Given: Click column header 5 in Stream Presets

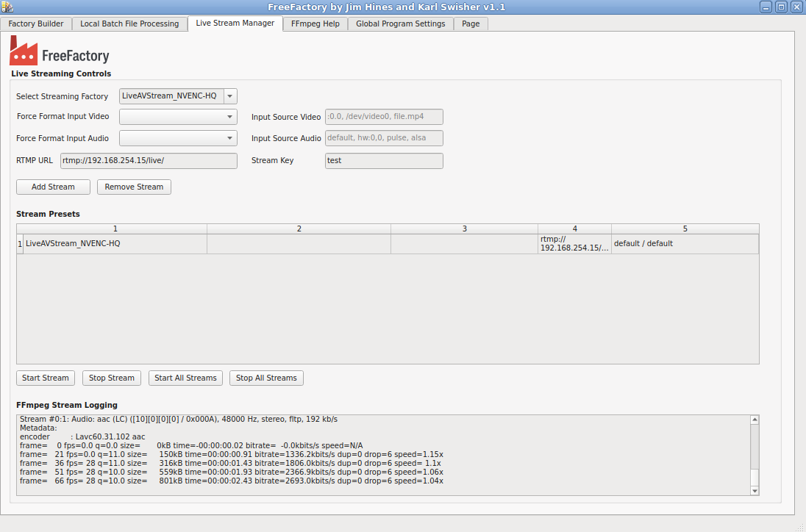Looking at the screenshot, I should tap(685, 229).
